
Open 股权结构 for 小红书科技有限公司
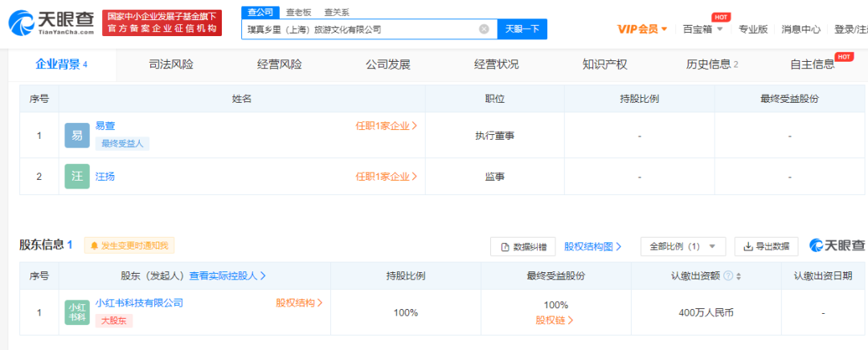[300, 303]
